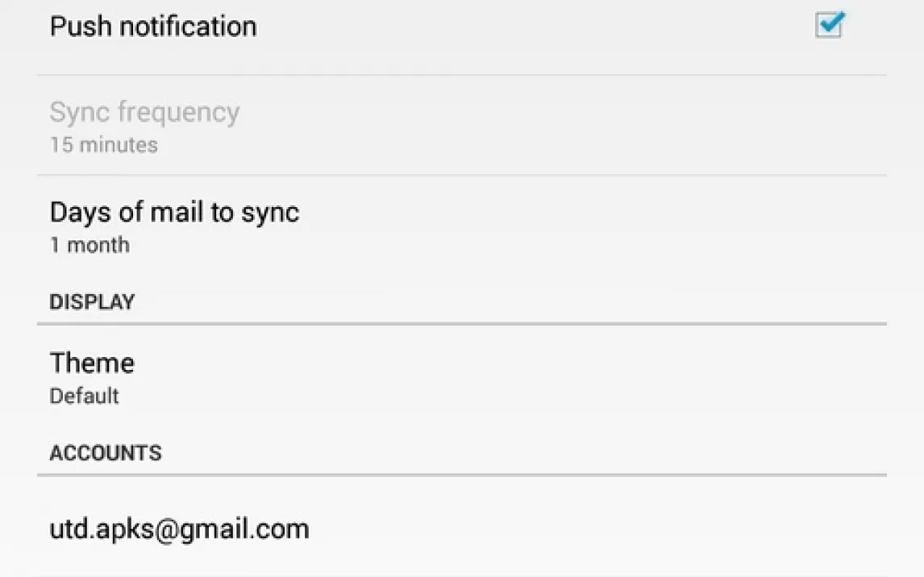The width and height of the screenshot is (924, 577).
Task: Tap the "15 minutes" sync value
Action: click(x=104, y=145)
